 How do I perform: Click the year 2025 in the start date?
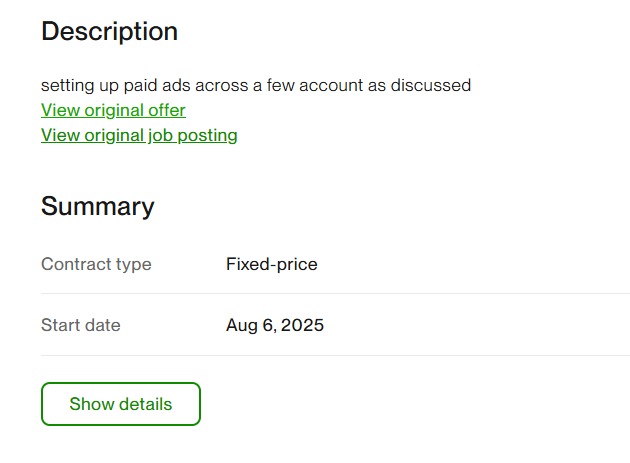pos(304,325)
